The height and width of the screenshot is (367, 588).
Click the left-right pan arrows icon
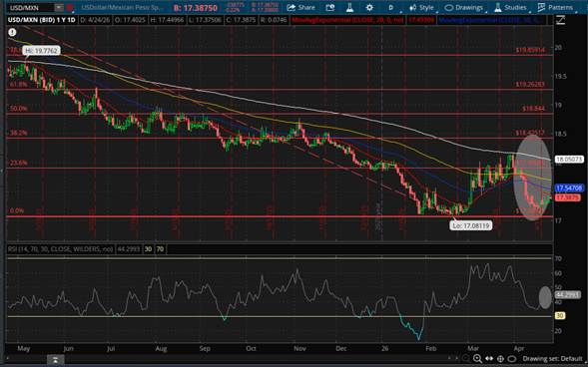pyautogui.click(x=489, y=358)
